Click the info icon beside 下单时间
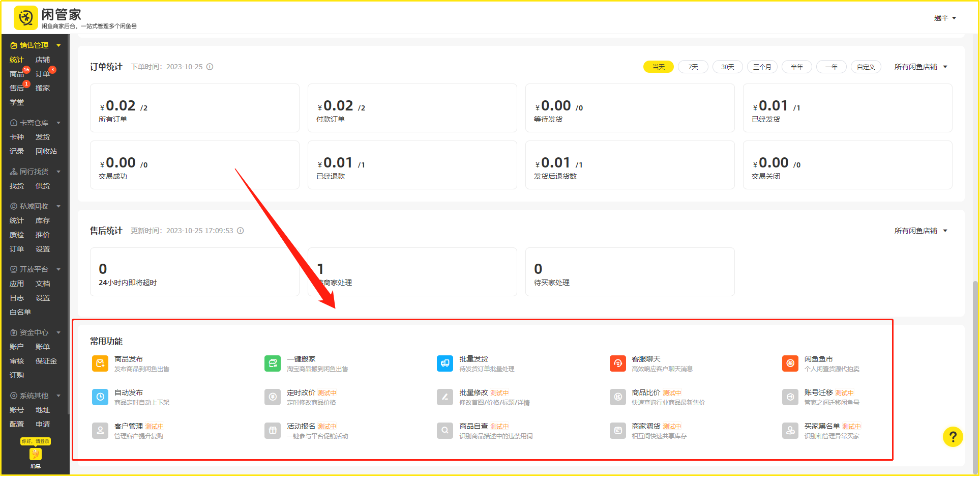The width and height of the screenshot is (980, 477). (210, 67)
